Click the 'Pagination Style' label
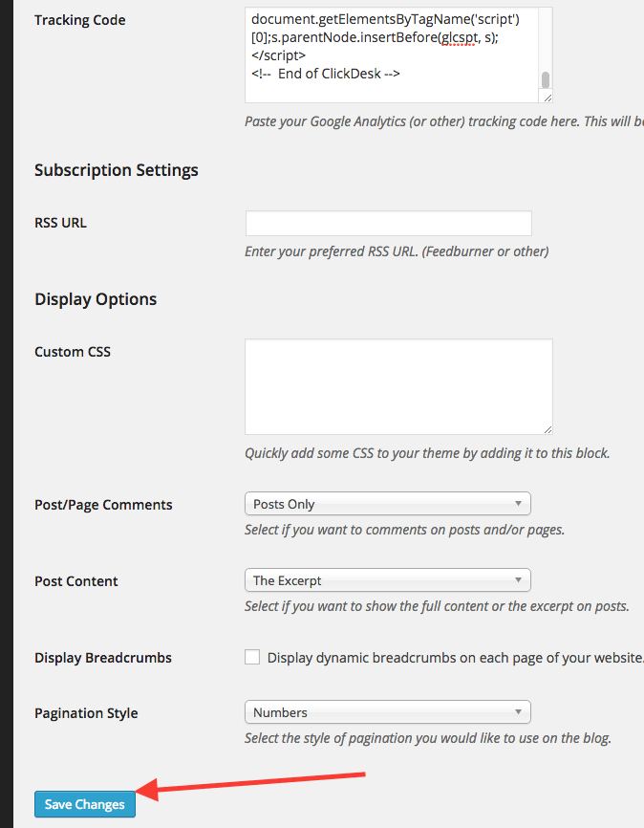 click(x=87, y=713)
